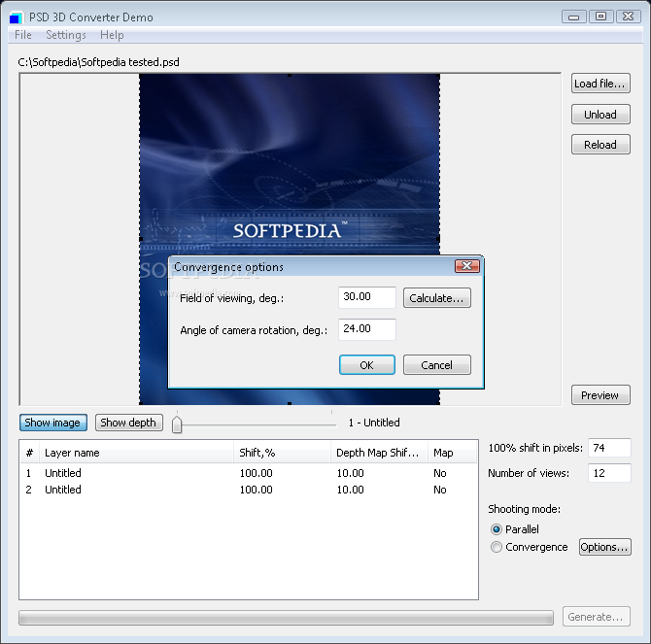This screenshot has height=644, width=651.
Task: Click the 100% shift in pixels field
Action: click(x=609, y=448)
